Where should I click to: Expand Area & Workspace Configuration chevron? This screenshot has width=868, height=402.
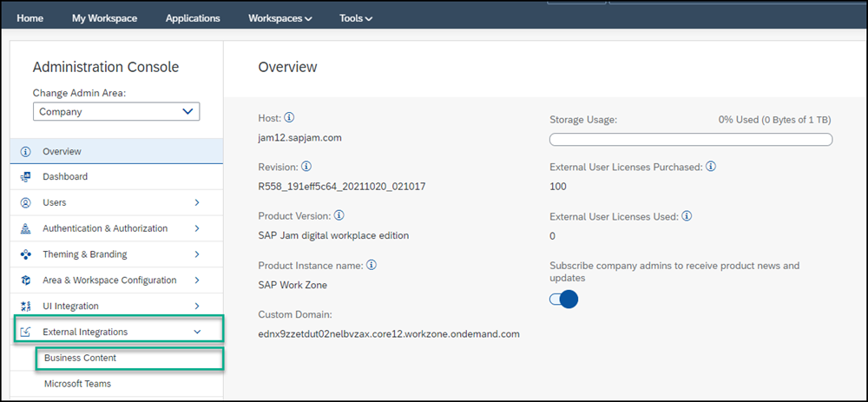coord(197,280)
